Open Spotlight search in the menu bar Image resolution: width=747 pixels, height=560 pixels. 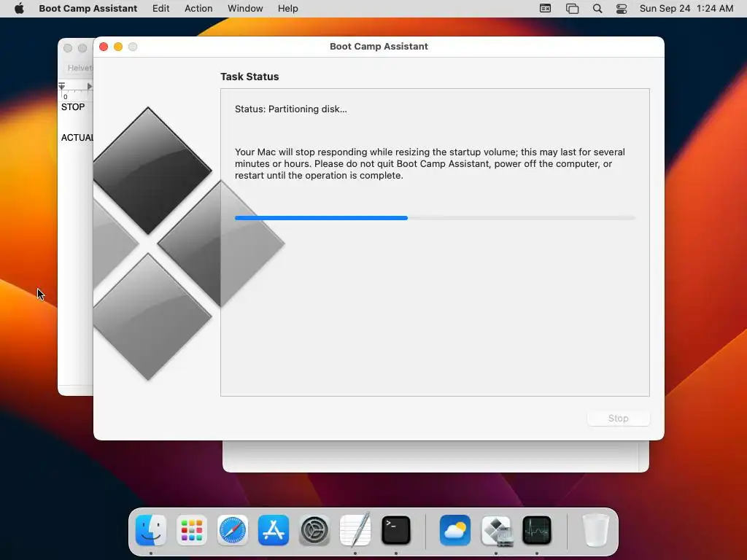pyautogui.click(x=597, y=9)
